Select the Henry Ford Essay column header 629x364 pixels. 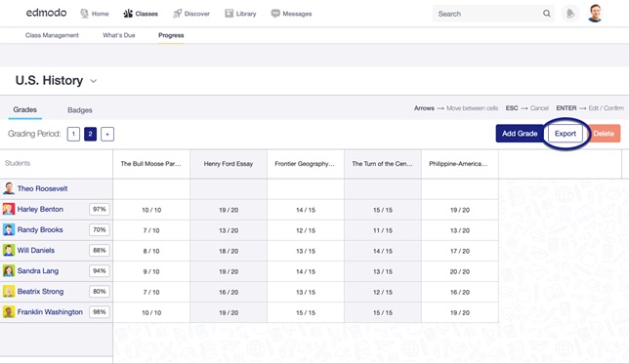click(229, 164)
